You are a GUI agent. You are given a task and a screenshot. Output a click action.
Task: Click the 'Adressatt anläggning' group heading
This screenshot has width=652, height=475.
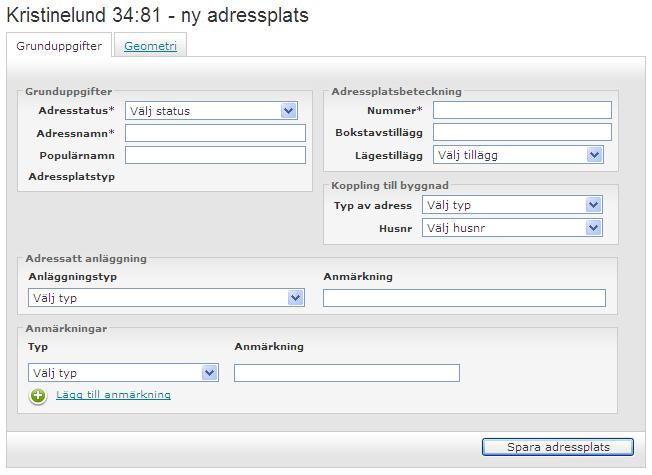(86, 259)
